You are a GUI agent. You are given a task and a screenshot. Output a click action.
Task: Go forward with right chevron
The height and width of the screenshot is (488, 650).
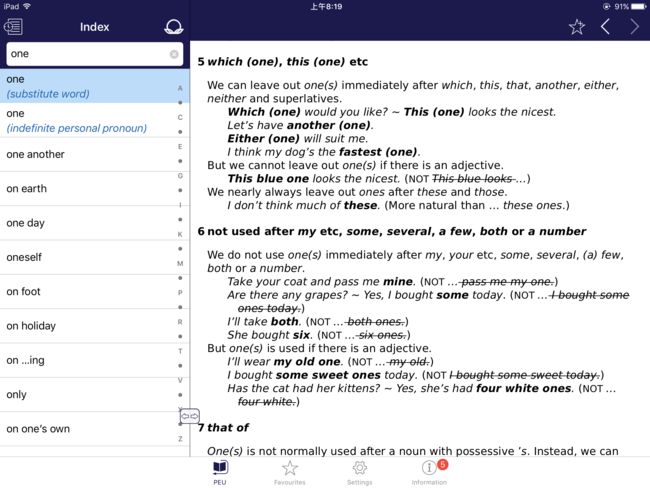635,27
